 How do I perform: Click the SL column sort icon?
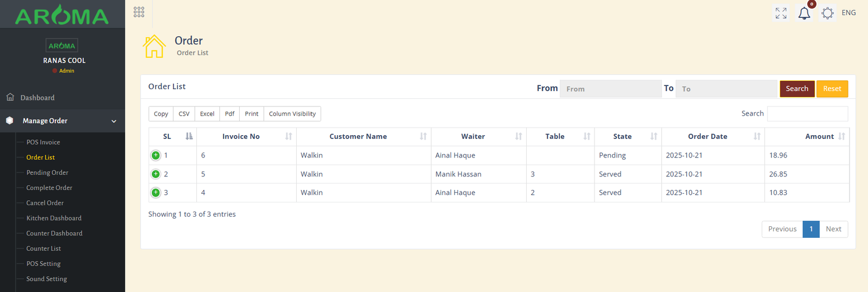tap(189, 136)
